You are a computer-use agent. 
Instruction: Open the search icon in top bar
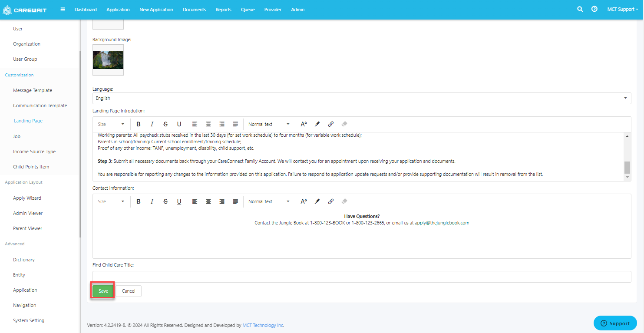pos(580,9)
